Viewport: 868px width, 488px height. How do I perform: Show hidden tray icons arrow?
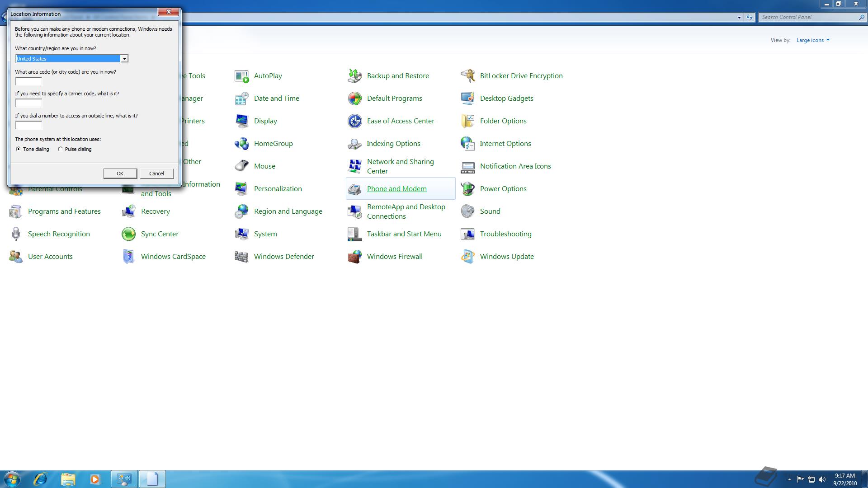tap(789, 479)
